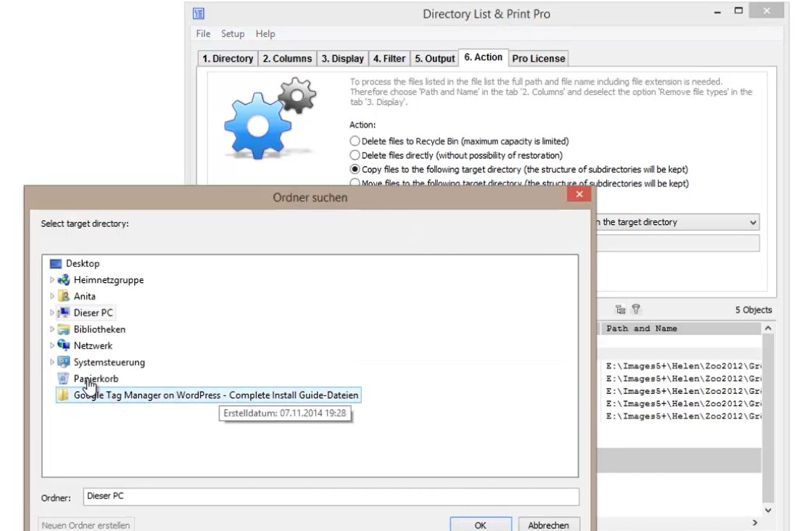This screenshot has height=531, width=812.
Task: Click the Ordner text field
Action: 331,496
